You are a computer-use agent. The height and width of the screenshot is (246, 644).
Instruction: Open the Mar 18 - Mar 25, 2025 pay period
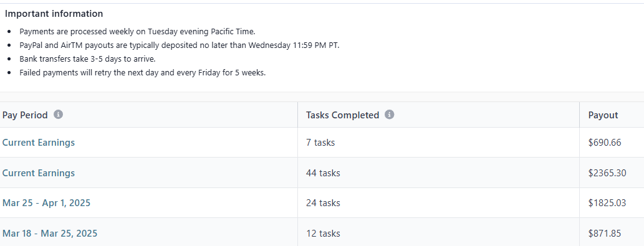(50, 234)
